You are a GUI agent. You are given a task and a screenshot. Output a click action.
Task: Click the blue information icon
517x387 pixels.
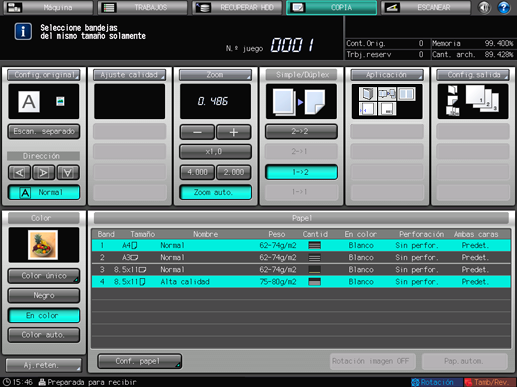coord(23,32)
